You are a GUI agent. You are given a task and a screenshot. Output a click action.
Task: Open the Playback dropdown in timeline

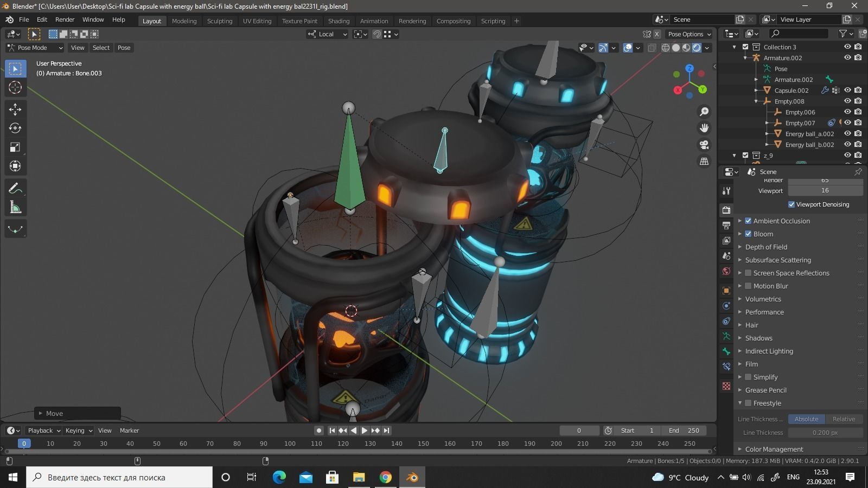coord(43,431)
